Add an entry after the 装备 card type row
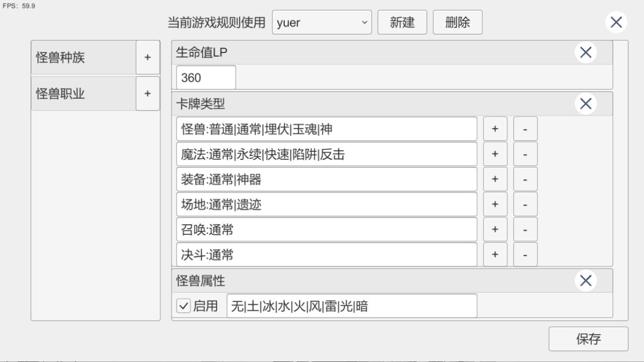Screen dimensions: 644x362 pyautogui.click(x=495, y=179)
